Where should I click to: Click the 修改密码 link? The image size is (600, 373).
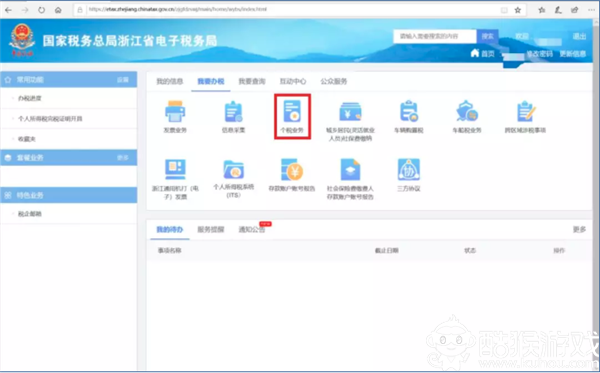(540, 54)
